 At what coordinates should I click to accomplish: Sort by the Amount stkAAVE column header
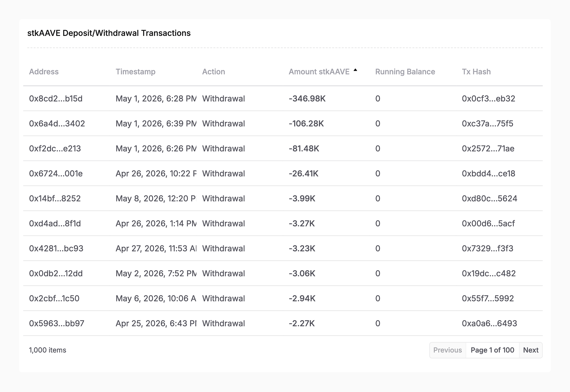click(x=319, y=72)
